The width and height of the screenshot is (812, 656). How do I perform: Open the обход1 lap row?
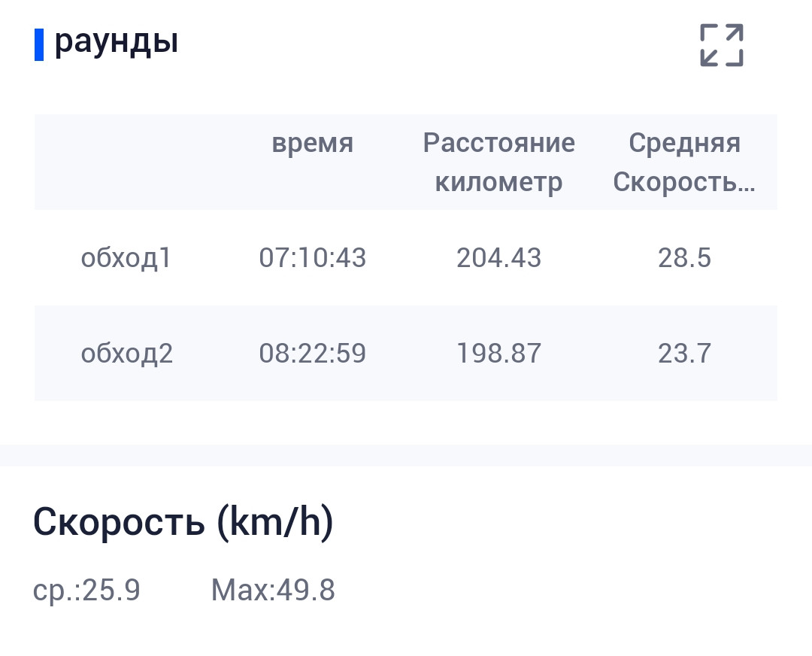(x=405, y=257)
